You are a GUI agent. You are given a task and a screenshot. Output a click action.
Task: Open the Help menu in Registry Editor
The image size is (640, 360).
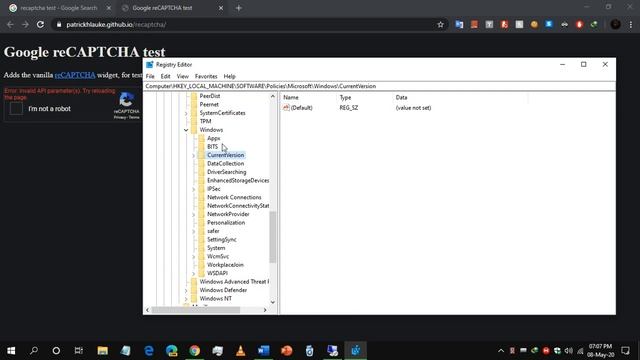pos(229,76)
